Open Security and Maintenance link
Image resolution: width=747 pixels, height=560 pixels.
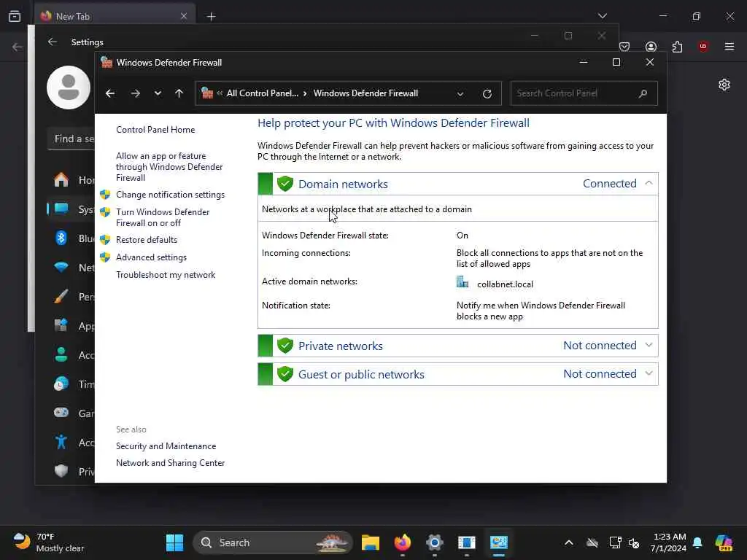point(166,446)
